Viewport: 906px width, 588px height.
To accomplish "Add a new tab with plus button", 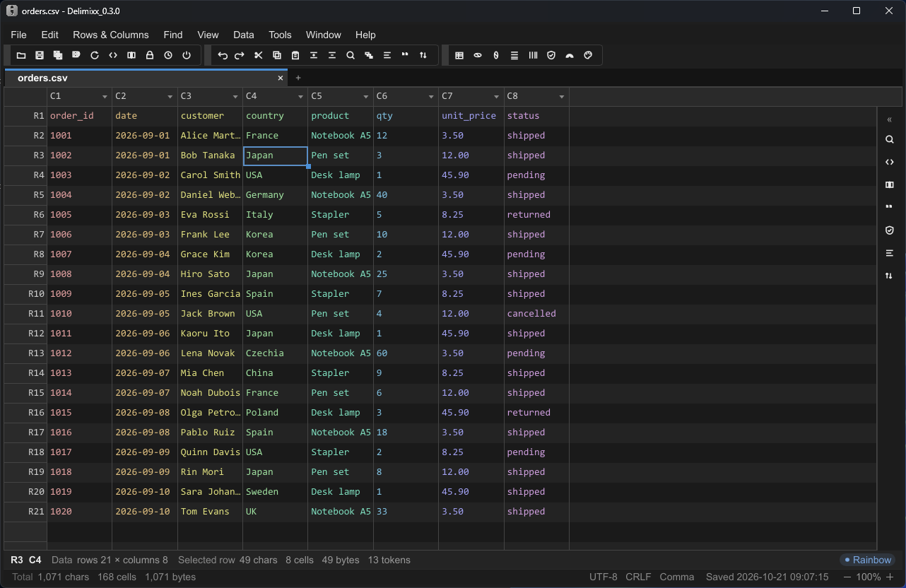I will point(298,78).
